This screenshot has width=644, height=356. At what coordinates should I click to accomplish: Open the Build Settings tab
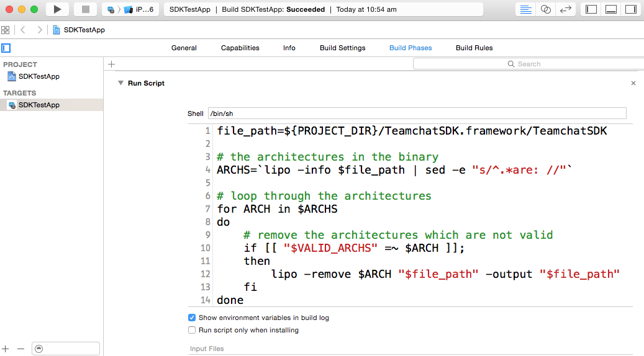343,48
